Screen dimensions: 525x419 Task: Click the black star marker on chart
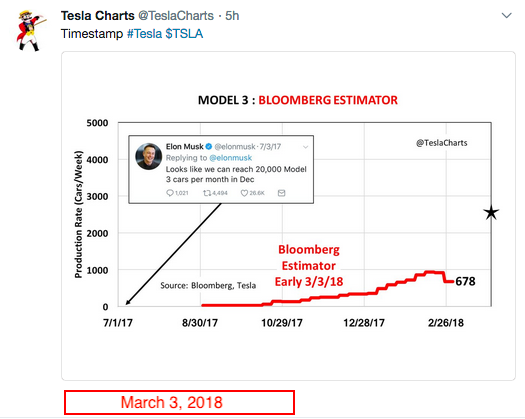pos(491,212)
